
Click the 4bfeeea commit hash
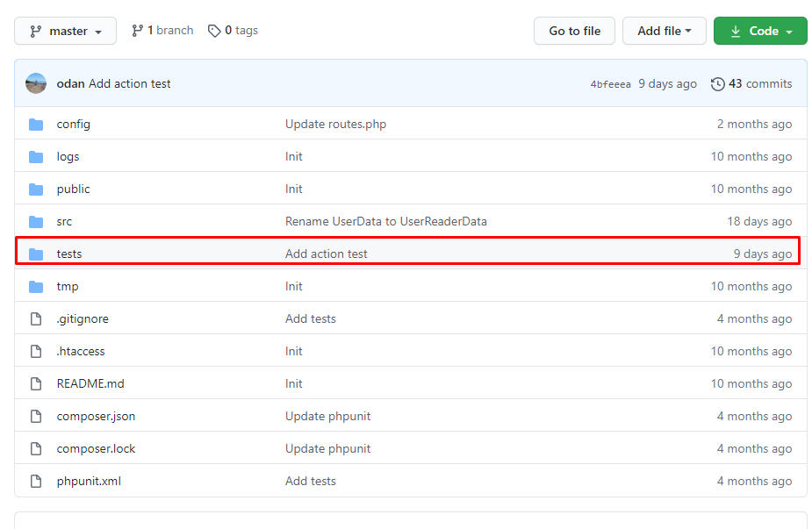[x=610, y=83]
